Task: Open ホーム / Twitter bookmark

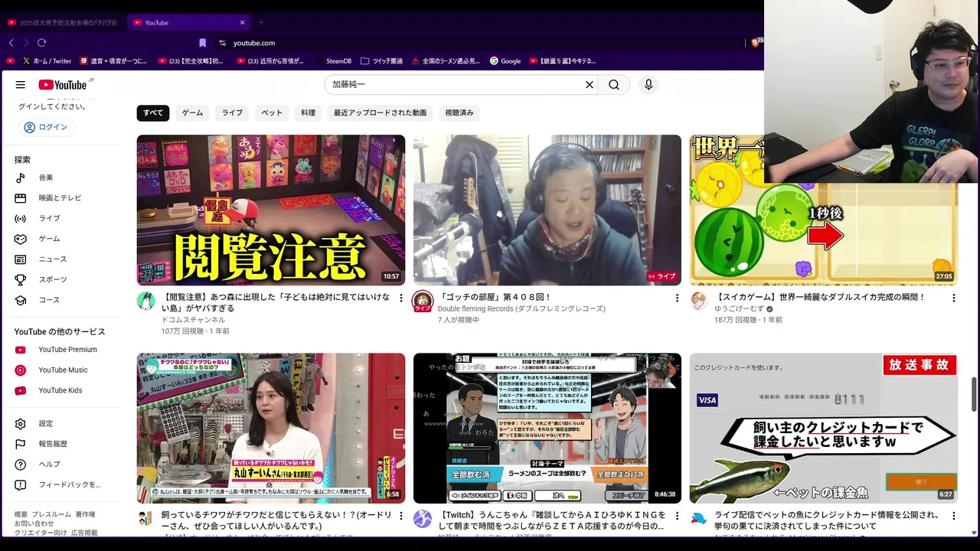Action: coord(47,61)
